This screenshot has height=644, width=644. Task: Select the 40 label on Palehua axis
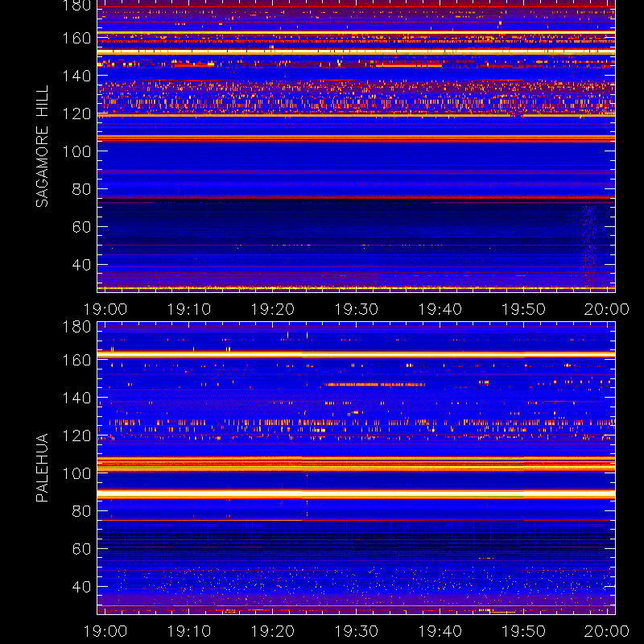81,587
